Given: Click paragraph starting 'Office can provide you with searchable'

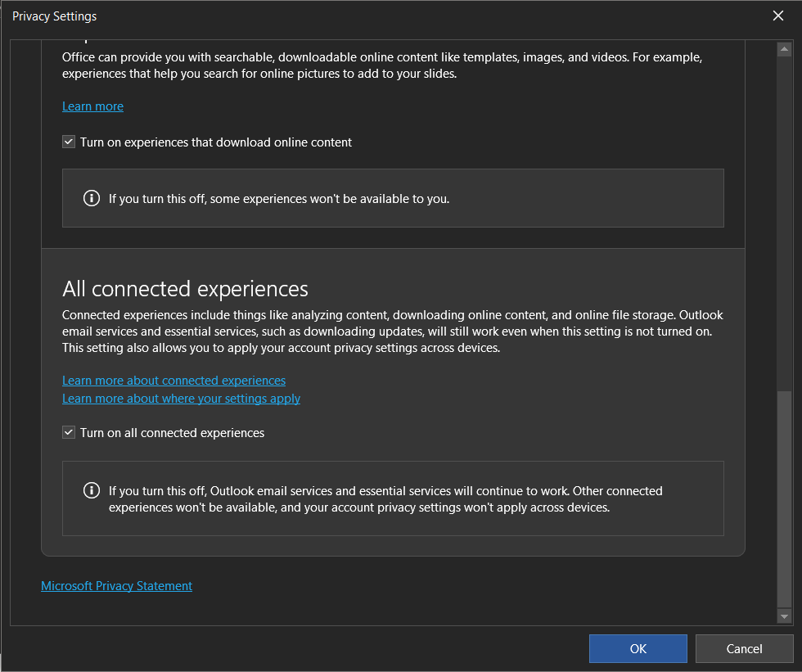Looking at the screenshot, I should (x=382, y=65).
